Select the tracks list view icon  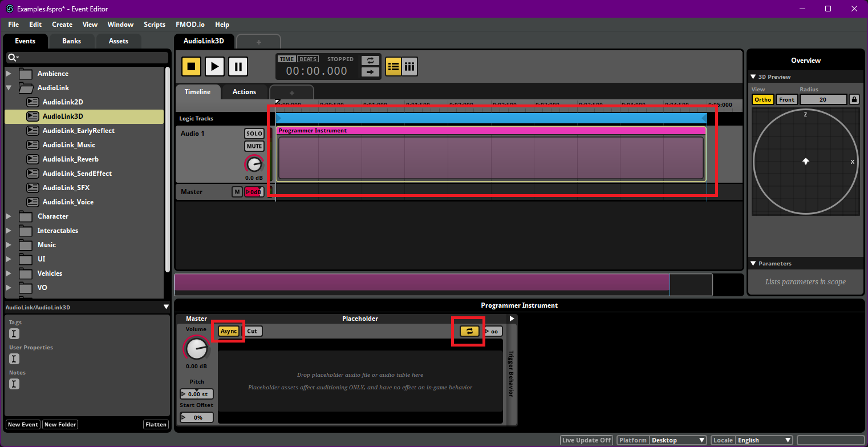click(x=393, y=66)
